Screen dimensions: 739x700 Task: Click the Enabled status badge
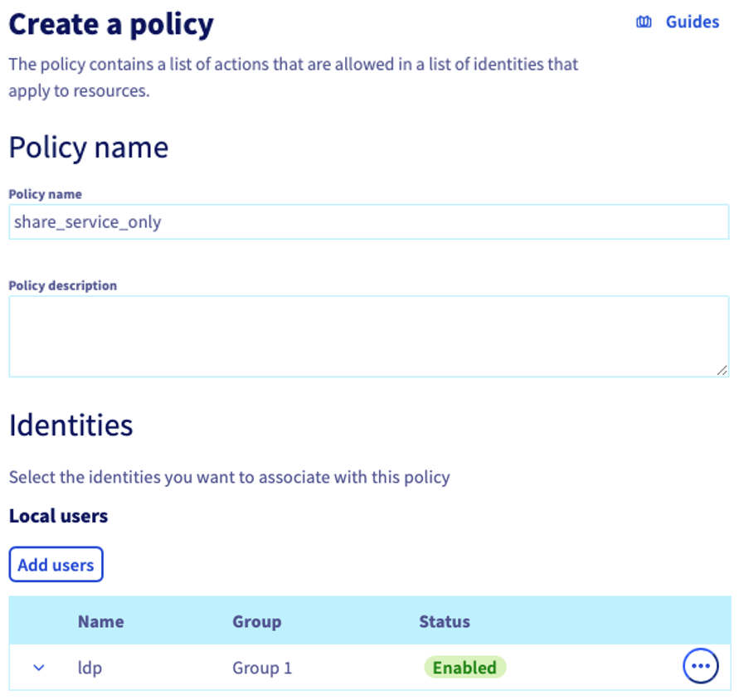[464, 668]
